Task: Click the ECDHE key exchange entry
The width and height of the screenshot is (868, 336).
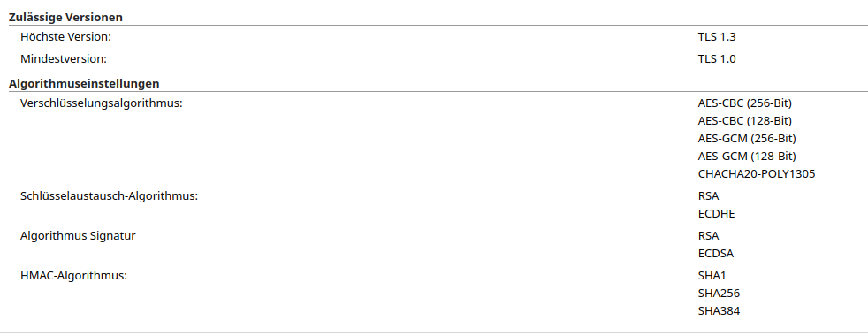Action: pyautogui.click(x=716, y=214)
